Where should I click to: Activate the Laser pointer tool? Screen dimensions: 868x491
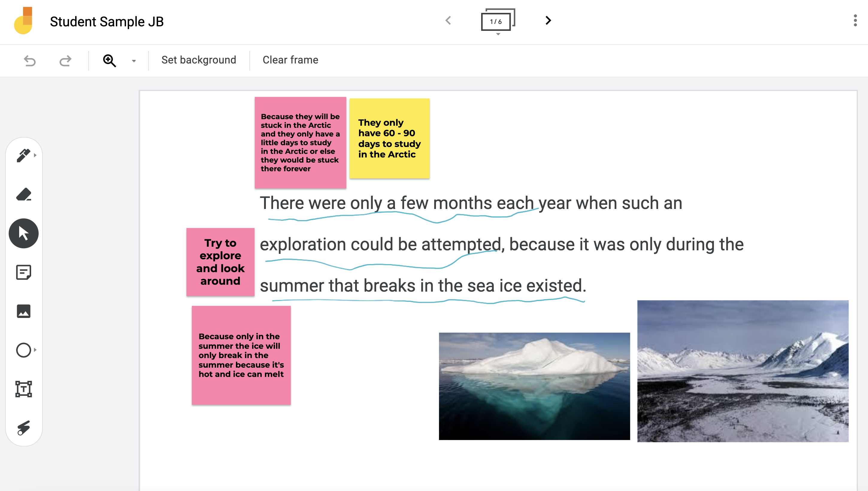[x=24, y=428]
